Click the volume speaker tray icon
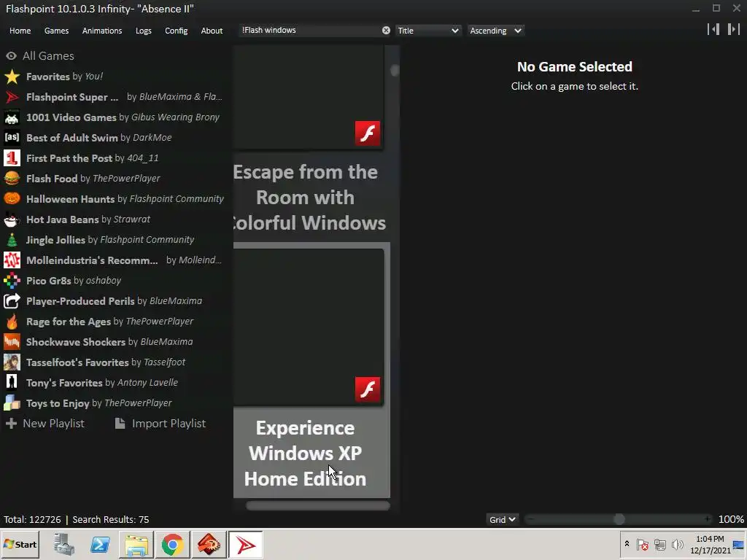Screen dimensions: 747x560 pyautogui.click(x=677, y=544)
